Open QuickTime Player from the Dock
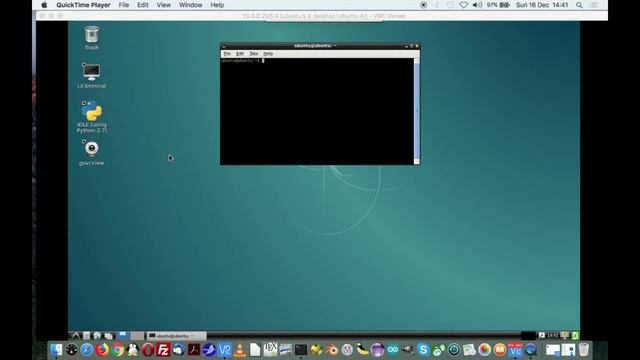This screenshot has height=360, width=640. (531, 350)
